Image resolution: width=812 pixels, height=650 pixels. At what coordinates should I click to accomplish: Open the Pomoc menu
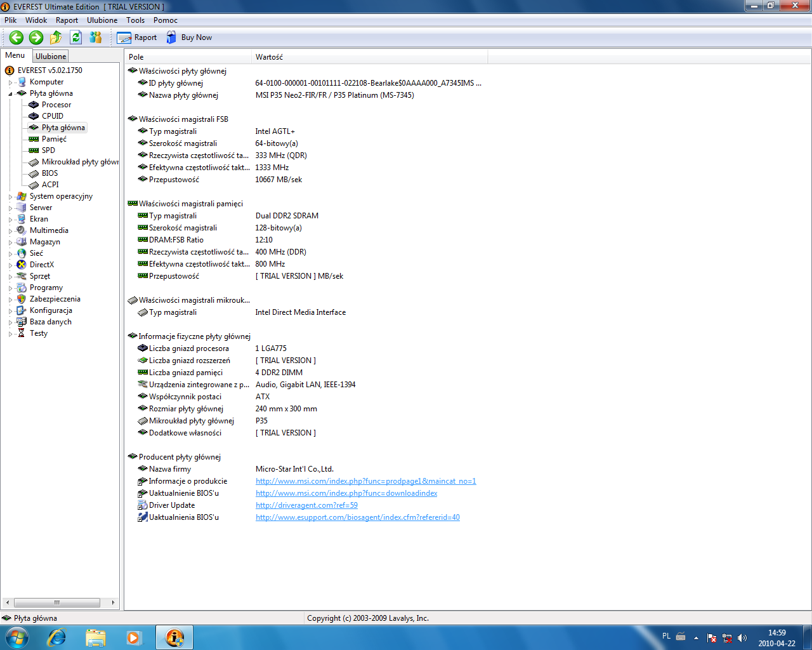[x=166, y=20]
